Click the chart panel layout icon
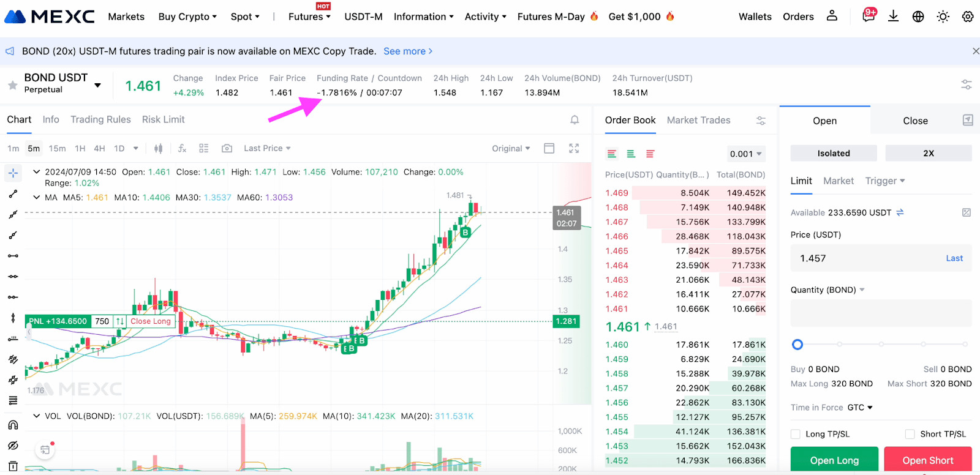Image resolution: width=980 pixels, height=475 pixels. (549, 148)
